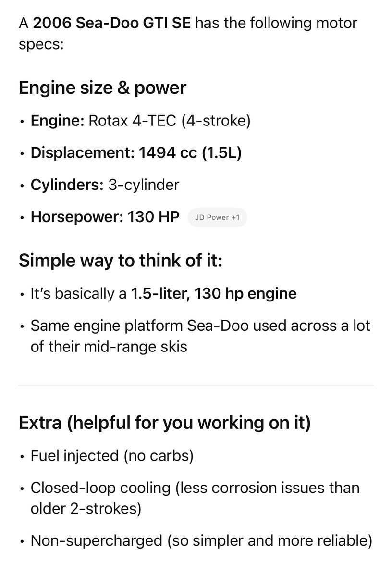
Task: Open the JD Power +1 source chip
Action: [217, 217]
